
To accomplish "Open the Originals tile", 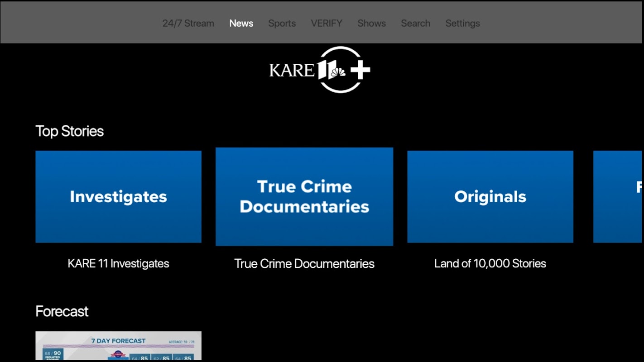I will (490, 196).
